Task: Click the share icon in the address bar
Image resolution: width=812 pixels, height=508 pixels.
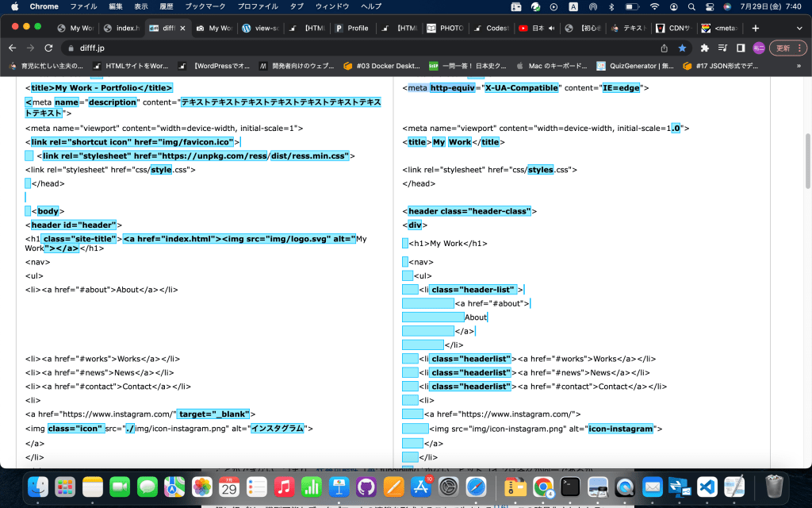Action: click(664, 48)
